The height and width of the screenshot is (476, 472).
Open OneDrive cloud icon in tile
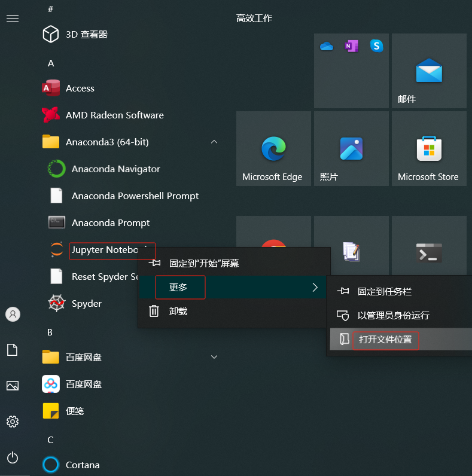pyautogui.click(x=327, y=47)
